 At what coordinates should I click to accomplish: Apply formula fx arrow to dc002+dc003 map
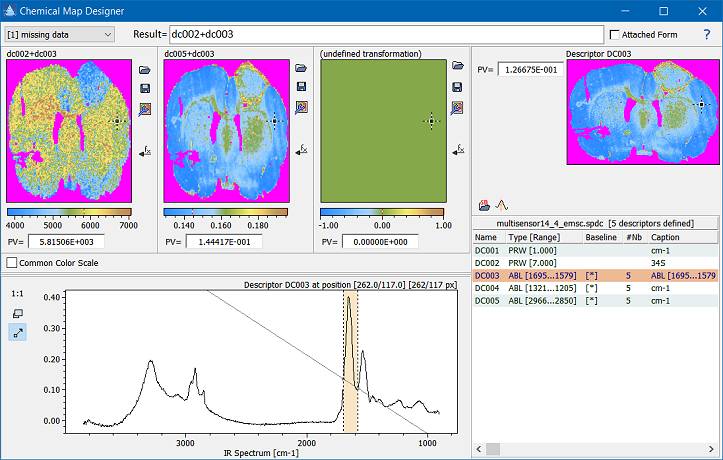(144, 150)
